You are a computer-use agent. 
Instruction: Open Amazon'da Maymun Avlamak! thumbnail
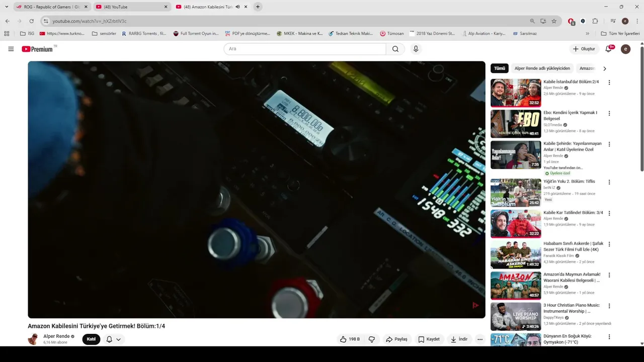pos(516,285)
